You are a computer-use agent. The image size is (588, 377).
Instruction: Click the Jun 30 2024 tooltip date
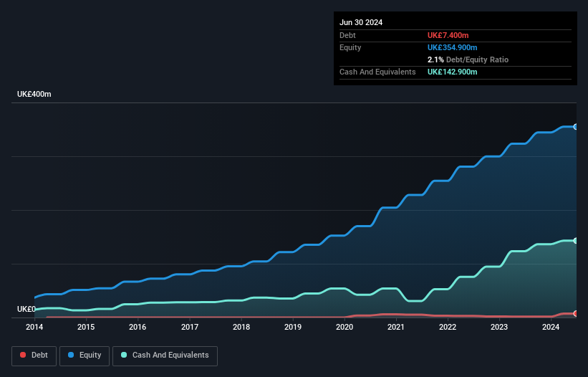coord(361,22)
